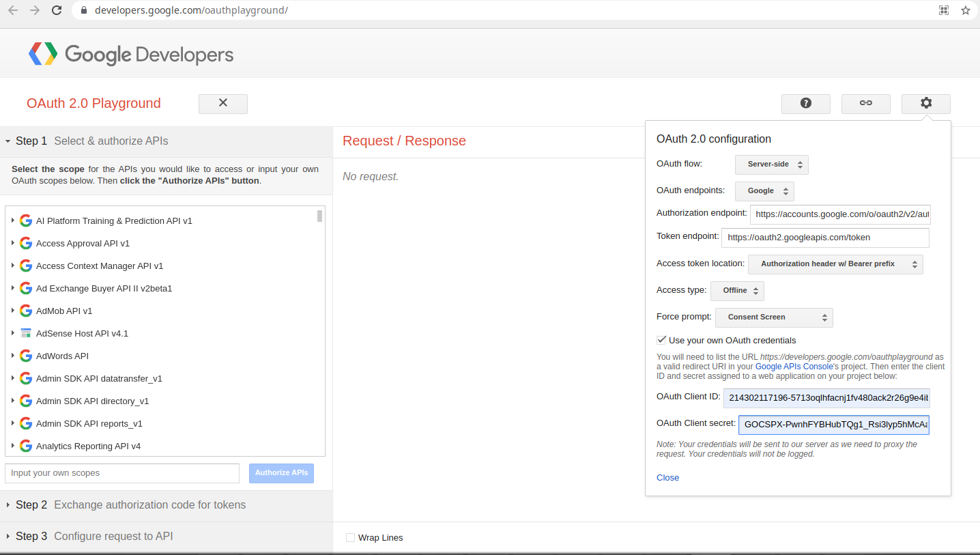Expand the Analytics Reporting API v4 arrow
Screen dimensions: 980x555
point(13,446)
